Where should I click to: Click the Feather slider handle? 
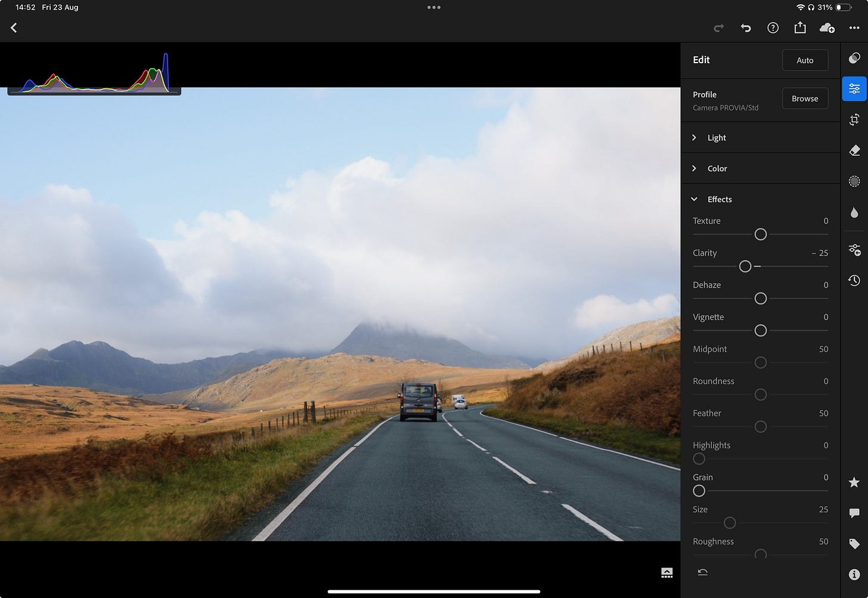[x=761, y=427]
